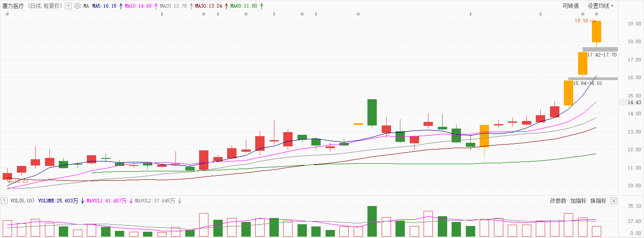This screenshot has height=238, width=644.
Task: Click the 15.84-16.01 gap label
Action: point(587,83)
